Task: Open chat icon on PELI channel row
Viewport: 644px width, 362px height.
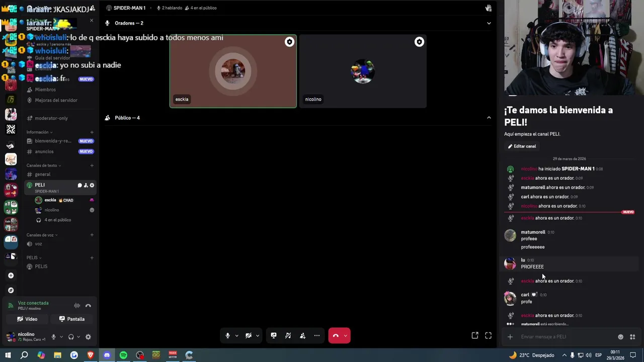Action: tap(79, 186)
